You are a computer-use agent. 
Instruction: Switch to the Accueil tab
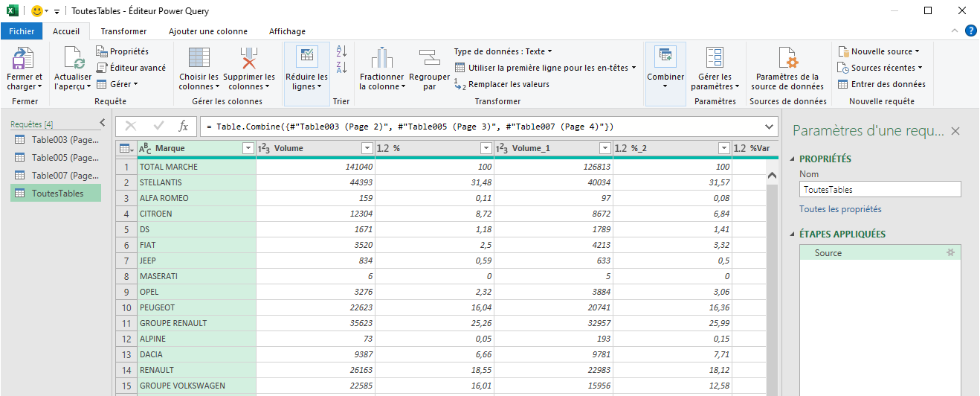point(66,31)
